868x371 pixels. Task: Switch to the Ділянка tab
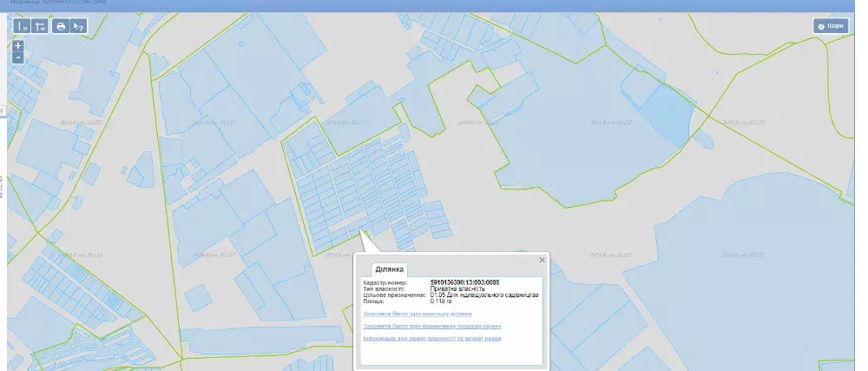coord(388,269)
